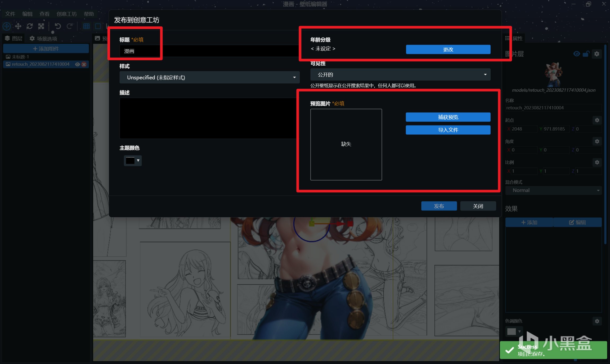The height and width of the screenshot is (364, 610).
Task: Click the 预览图片 missing thumbnail area
Action: (x=346, y=144)
